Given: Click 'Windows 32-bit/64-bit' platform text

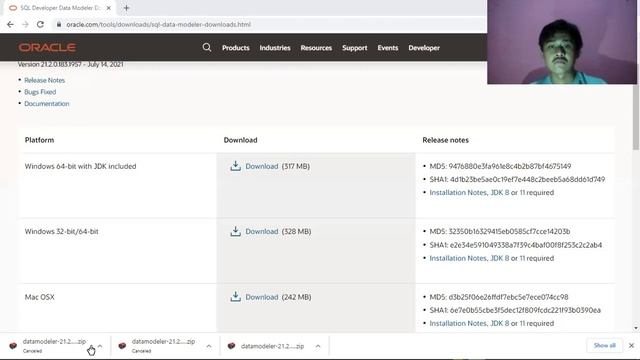Looking at the screenshot, I should [x=62, y=231].
